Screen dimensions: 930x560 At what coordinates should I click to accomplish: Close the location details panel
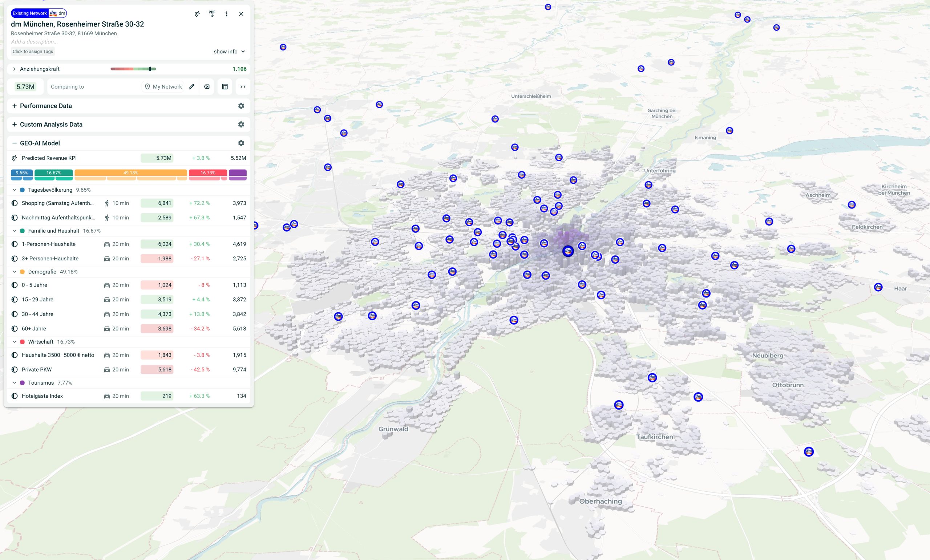[241, 14]
